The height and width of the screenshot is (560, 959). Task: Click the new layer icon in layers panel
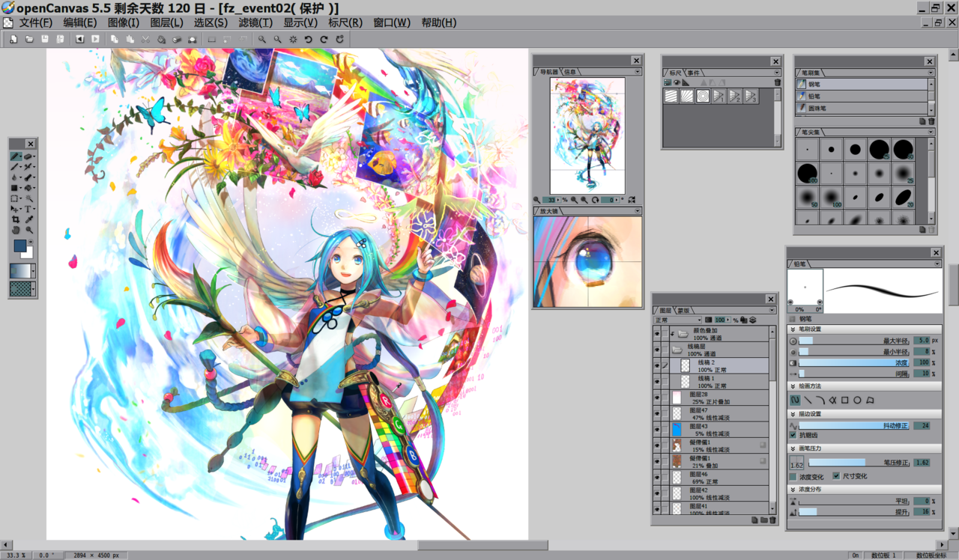[754, 520]
